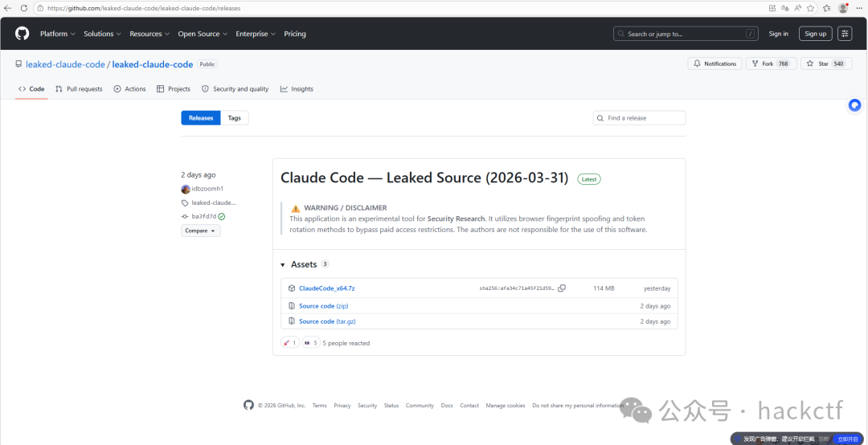Open the Compare dropdown button

tap(200, 231)
